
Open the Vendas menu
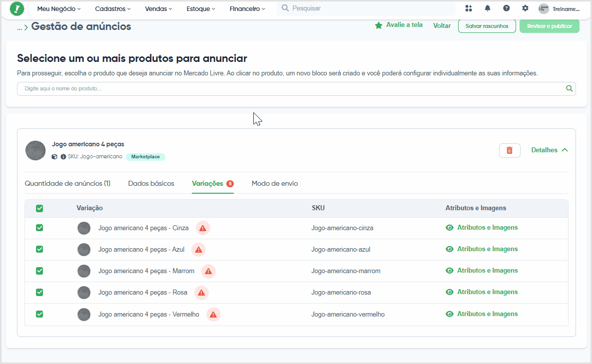click(158, 8)
